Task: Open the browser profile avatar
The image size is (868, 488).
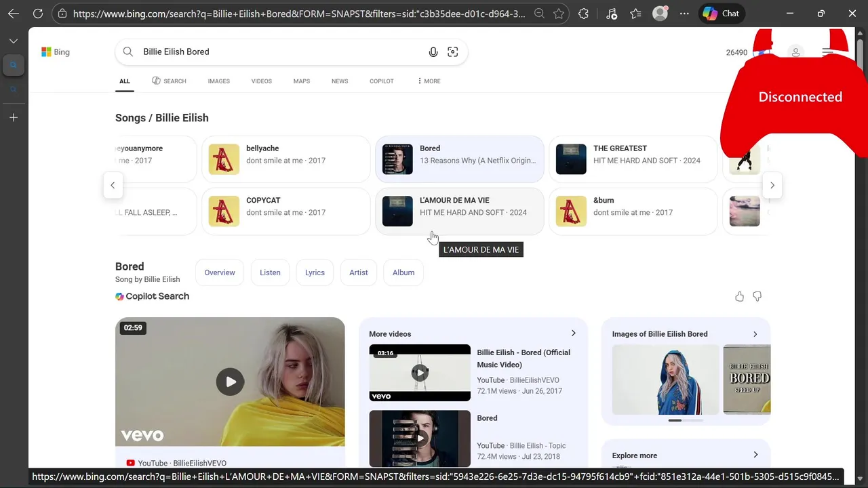Action: click(660, 14)
